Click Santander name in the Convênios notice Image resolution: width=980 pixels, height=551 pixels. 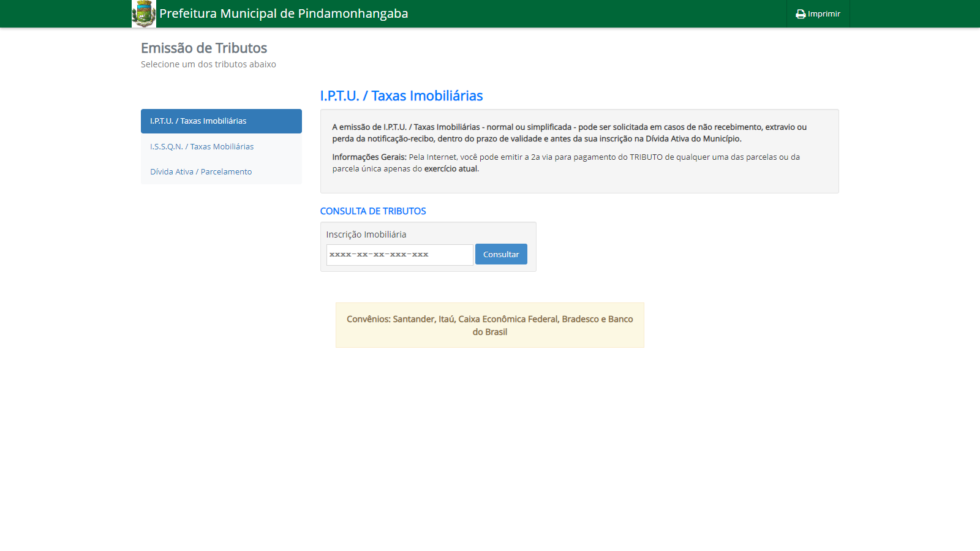(x=413, y=319)
